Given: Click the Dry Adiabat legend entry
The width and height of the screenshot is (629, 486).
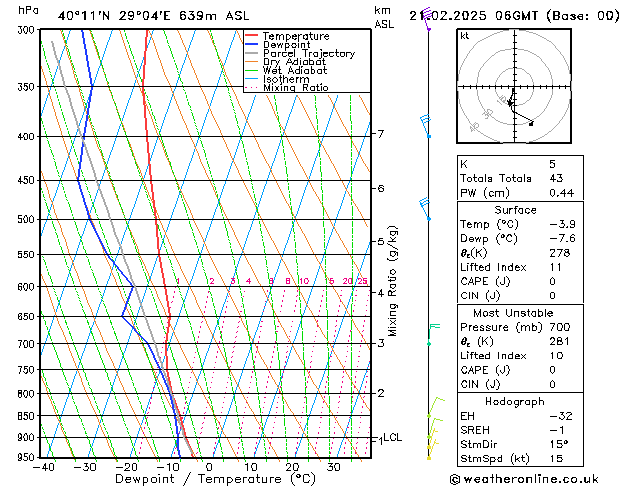Looking at the screenshot, I should coord(286,62).
